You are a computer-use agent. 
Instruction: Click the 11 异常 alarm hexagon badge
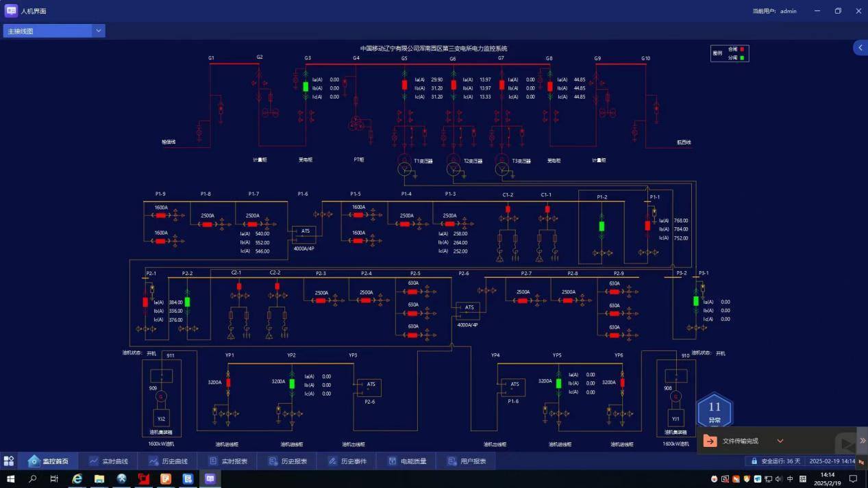pyautogui.click(x=715, y=412)
